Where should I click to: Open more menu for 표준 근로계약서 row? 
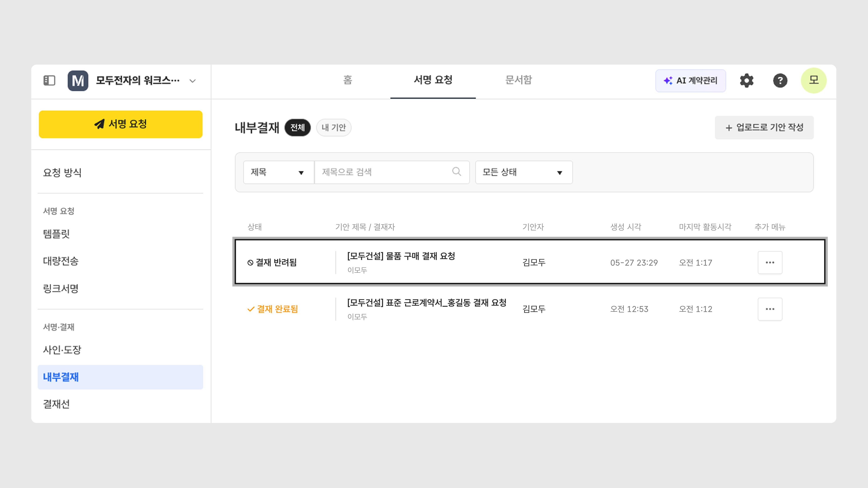770,309
